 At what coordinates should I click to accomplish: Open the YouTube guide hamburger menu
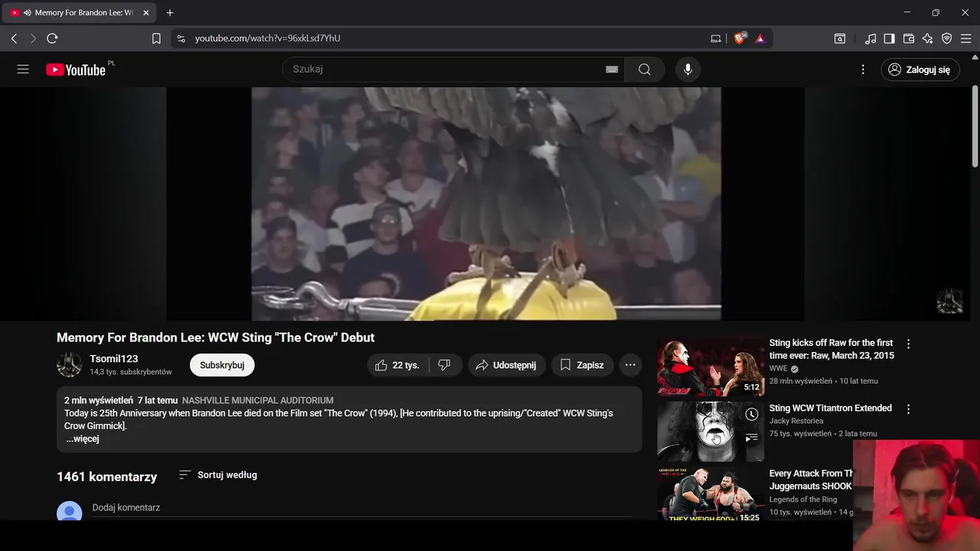coord(23,70)
